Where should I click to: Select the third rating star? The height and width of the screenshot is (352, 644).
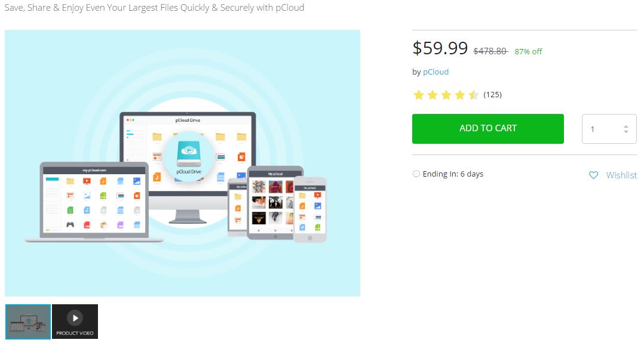446,95
